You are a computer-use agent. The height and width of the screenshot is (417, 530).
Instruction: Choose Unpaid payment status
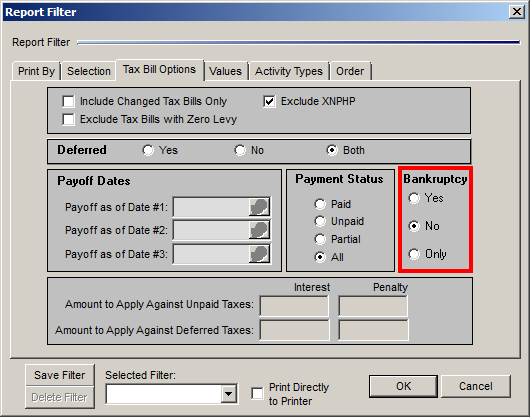tap(320, 221)
